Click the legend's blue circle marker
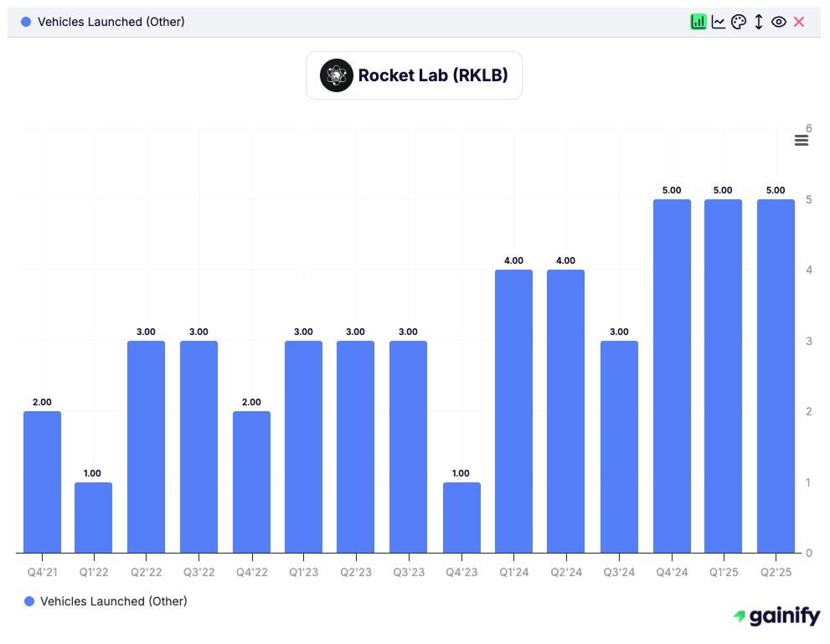 30,601
